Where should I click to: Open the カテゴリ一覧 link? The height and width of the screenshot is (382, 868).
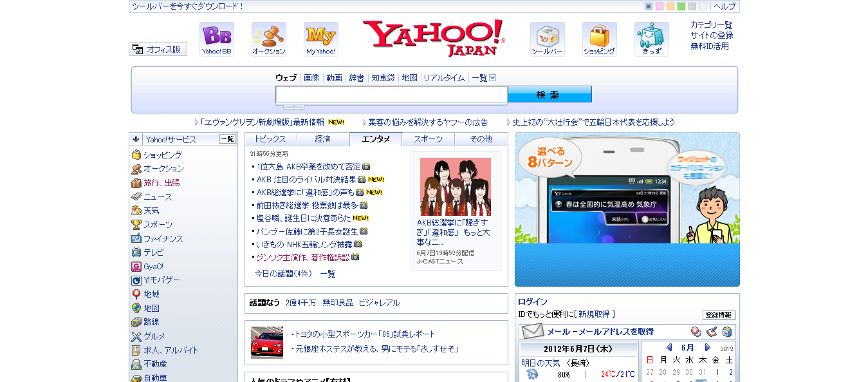pos(712,25)
